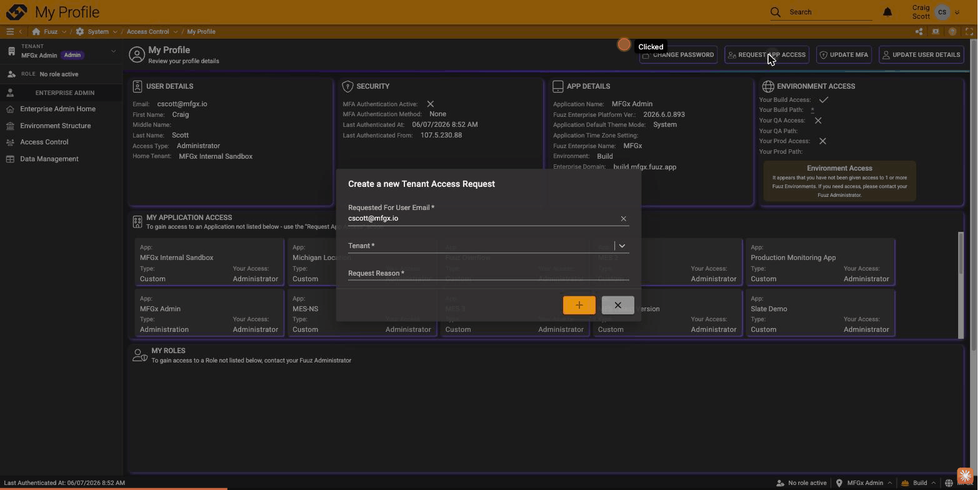Select the MFGx Internal Sandbox app card

(209, 262)
